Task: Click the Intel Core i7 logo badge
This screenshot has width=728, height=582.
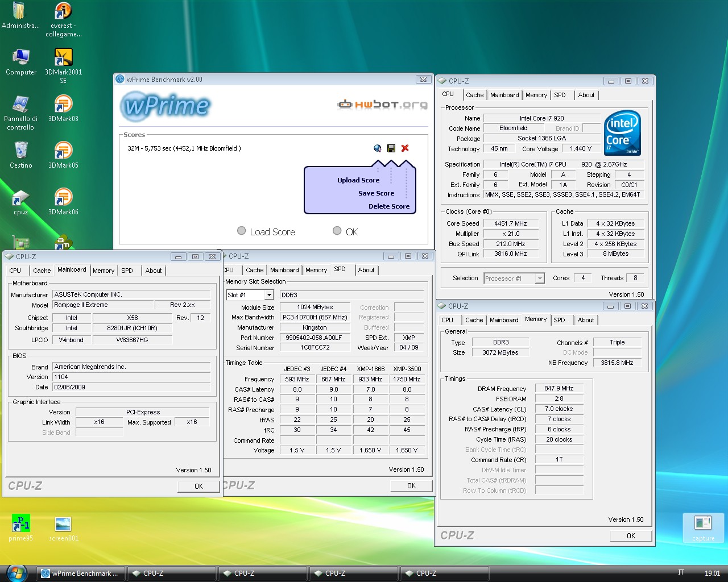Action: pos(622,133)
